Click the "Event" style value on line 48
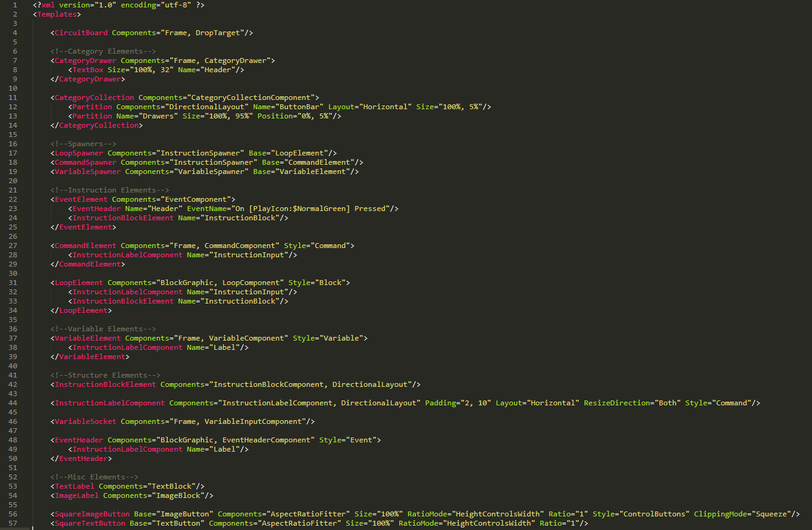 pos(361,440)
